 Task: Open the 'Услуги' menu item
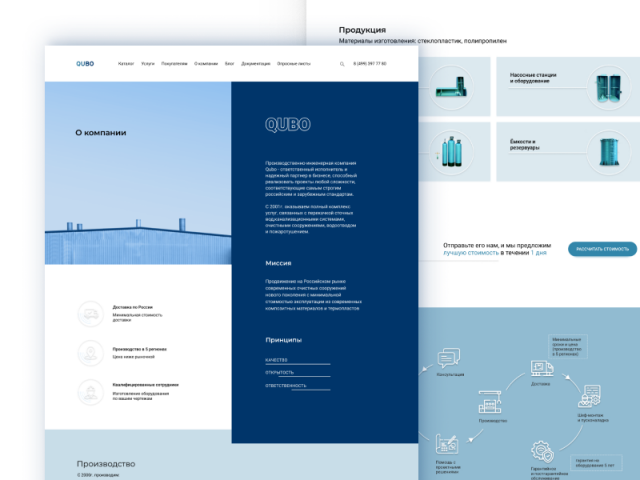[148, 64]
